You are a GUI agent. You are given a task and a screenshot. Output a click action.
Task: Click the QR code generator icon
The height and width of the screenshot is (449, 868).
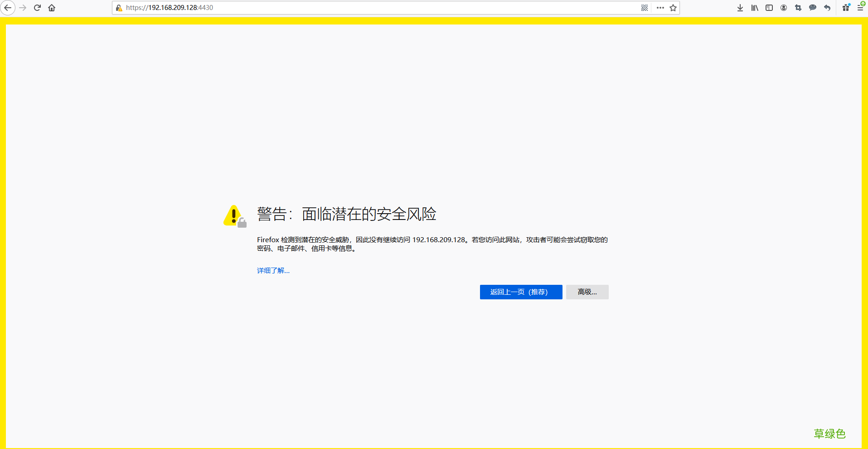(645, 8)
